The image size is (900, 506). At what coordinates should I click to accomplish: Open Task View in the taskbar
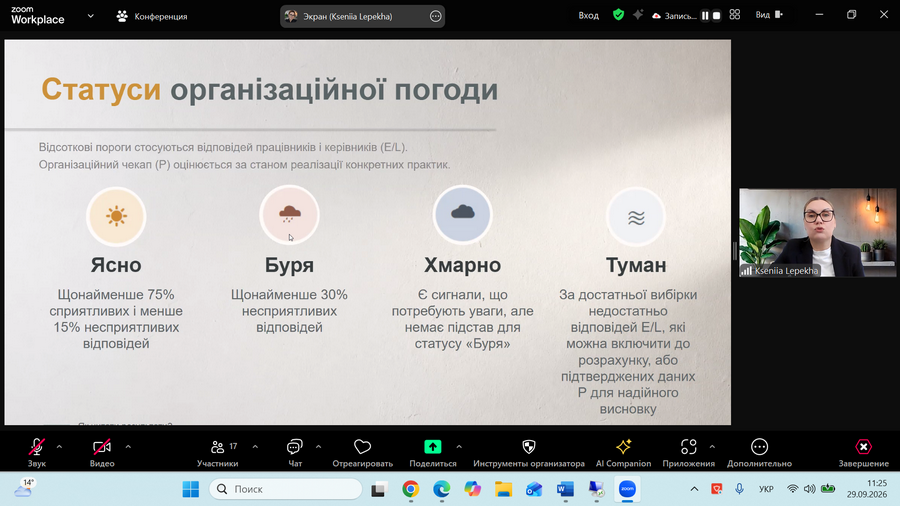coord(379,489)
